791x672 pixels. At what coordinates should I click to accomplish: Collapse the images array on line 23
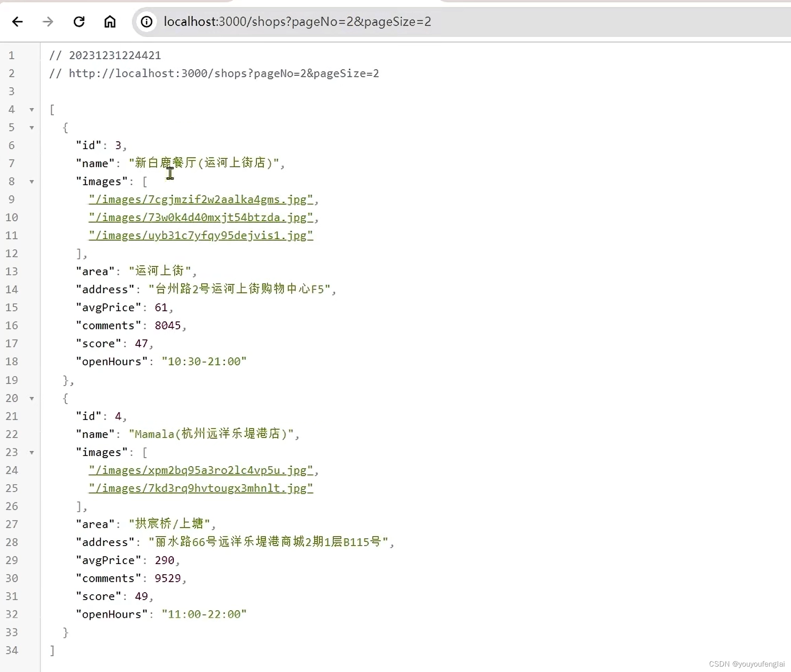tap(32, 453)
